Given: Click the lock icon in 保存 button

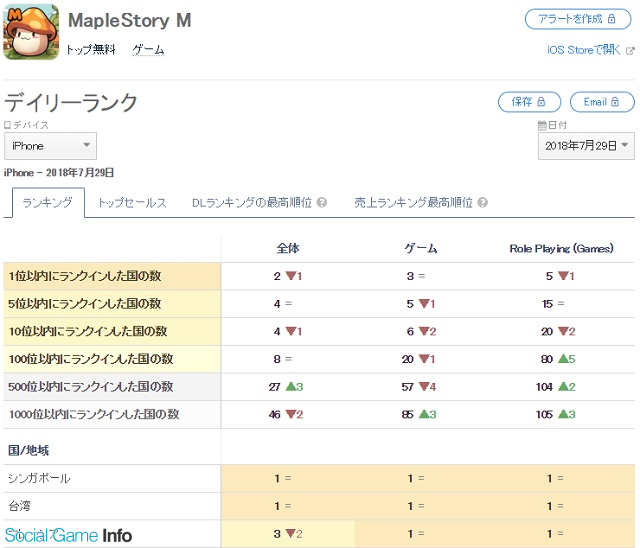Looking at the screenshot, I should click(x=541, y=102).
